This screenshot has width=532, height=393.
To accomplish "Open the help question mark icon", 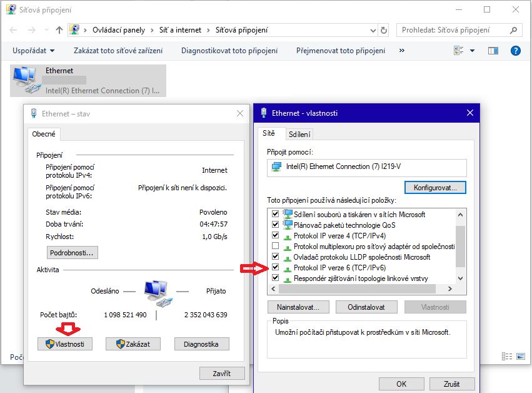I will click(515, 51).
